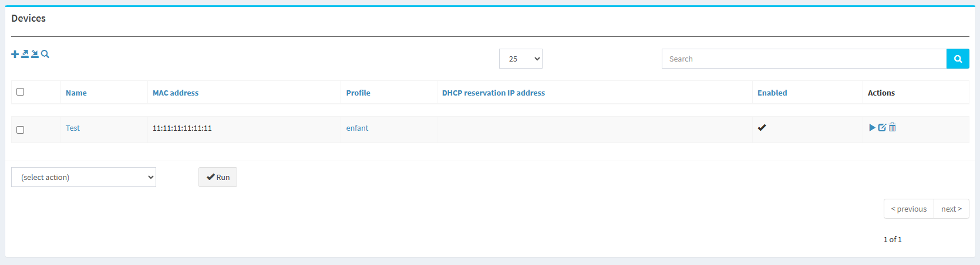Open the enfant profile link
The width and height of the screenshot is (980, 265).
click(357, 128)
